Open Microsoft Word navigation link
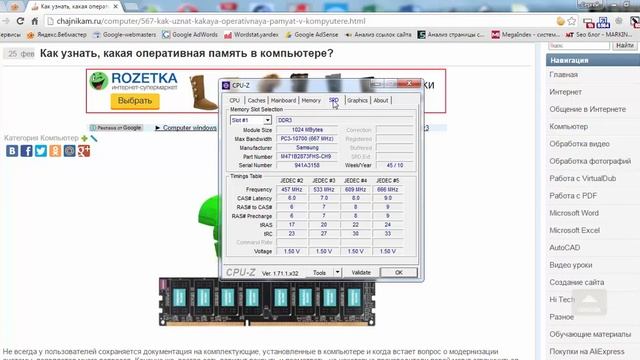Viewport: 640px width, 360px height. pos(574,213)
